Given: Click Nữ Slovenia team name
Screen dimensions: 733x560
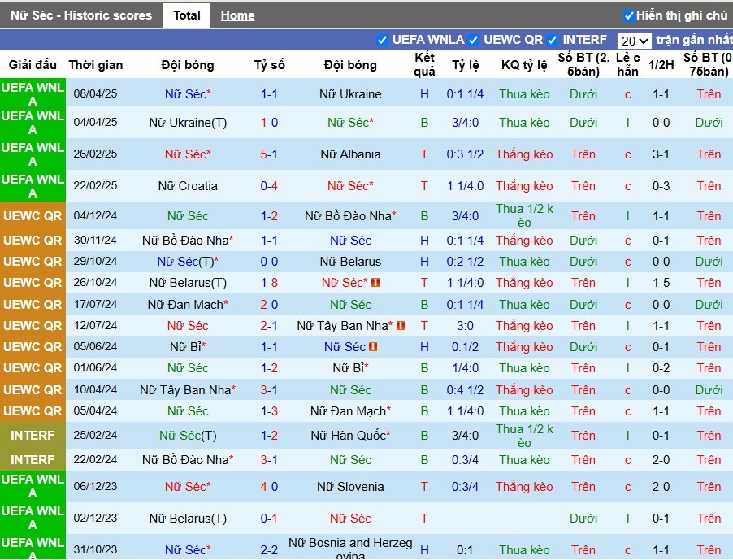Looking at the screenshot, I should (350, 487).
